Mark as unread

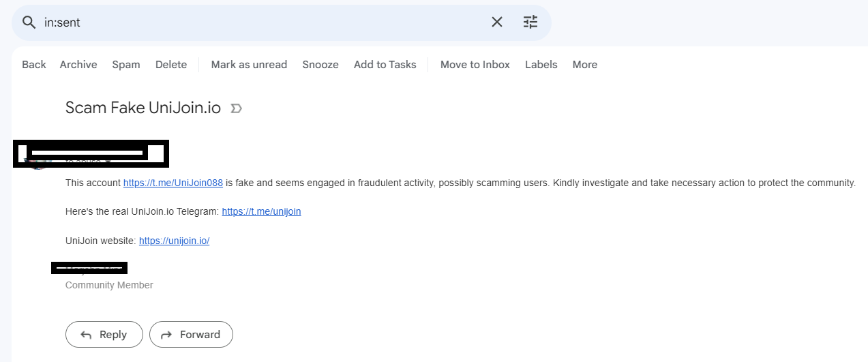click(x=249, y=65)
